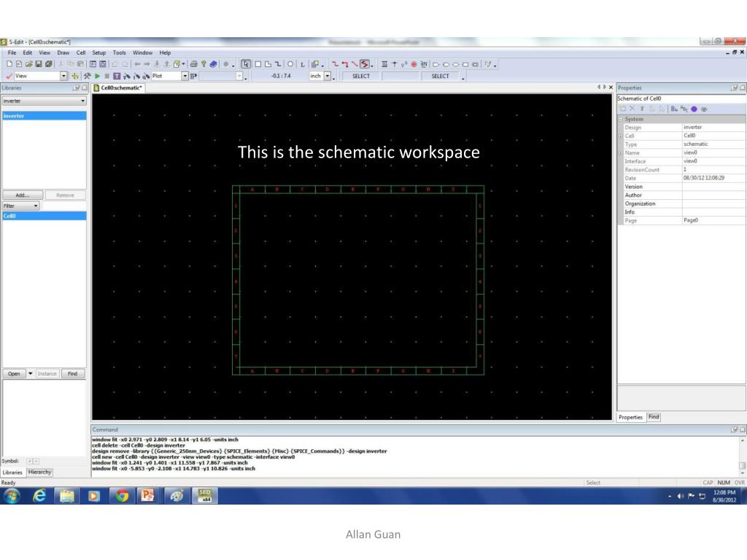Open the Filter dropdown
747x560 pixels.
click(36, 206)
